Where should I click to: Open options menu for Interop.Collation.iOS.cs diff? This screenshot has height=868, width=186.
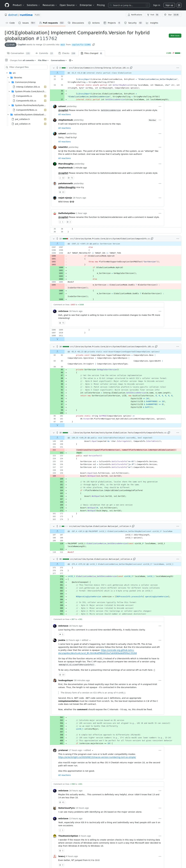click(178, 68)
